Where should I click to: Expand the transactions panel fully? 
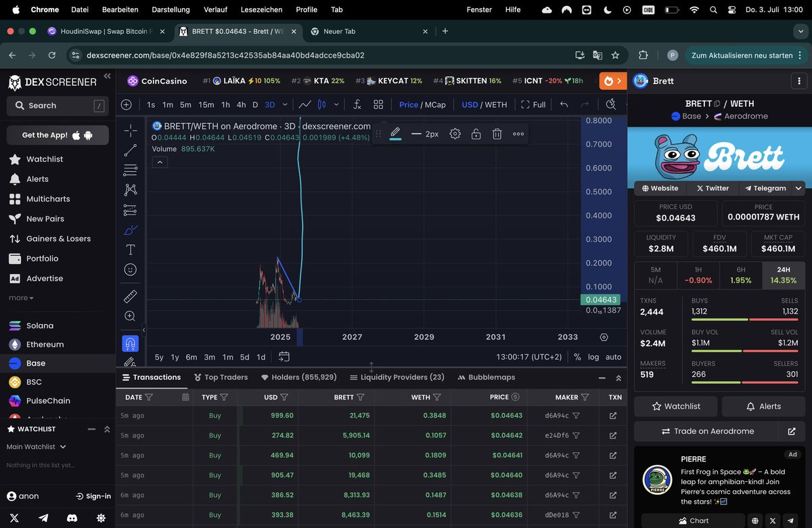(x=618, y=378)
